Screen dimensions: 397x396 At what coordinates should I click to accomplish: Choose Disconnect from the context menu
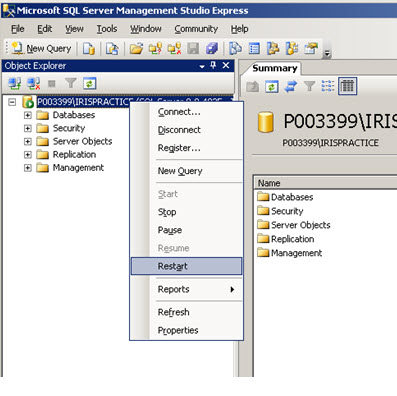(187, 130)
